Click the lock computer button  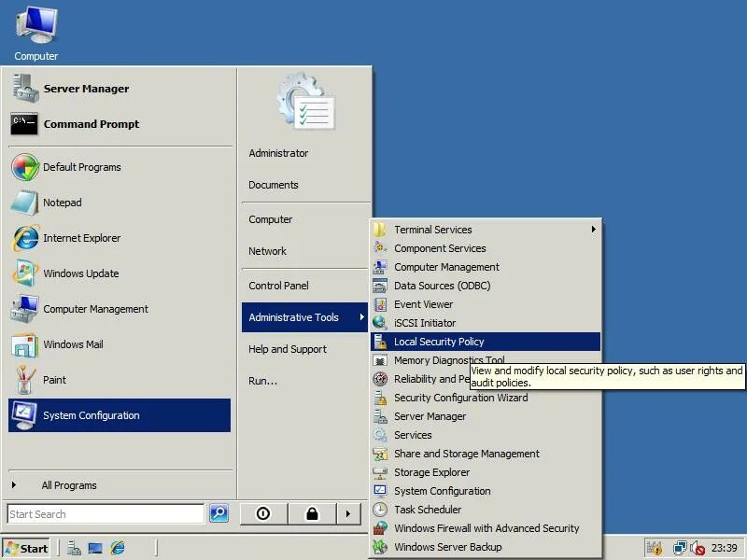[312, 514]
